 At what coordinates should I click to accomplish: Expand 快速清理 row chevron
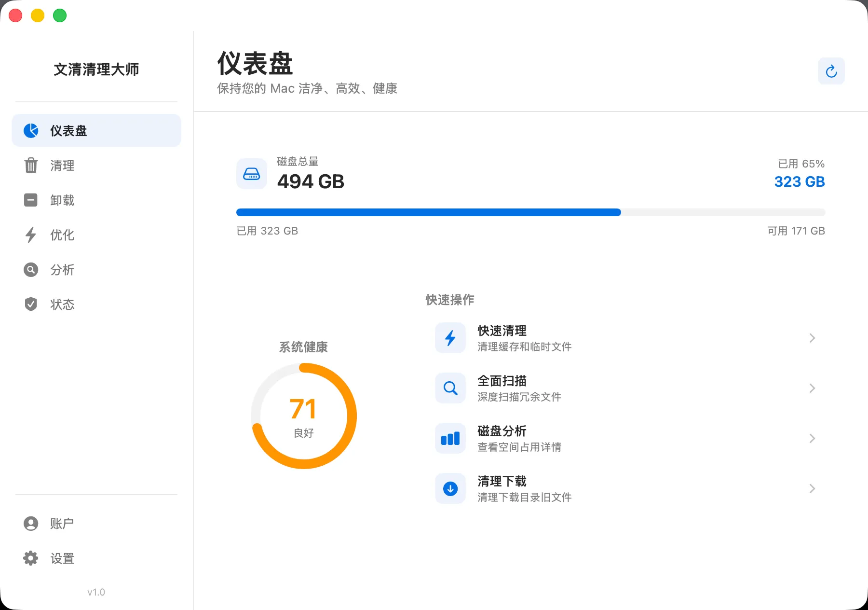(812, 338)
